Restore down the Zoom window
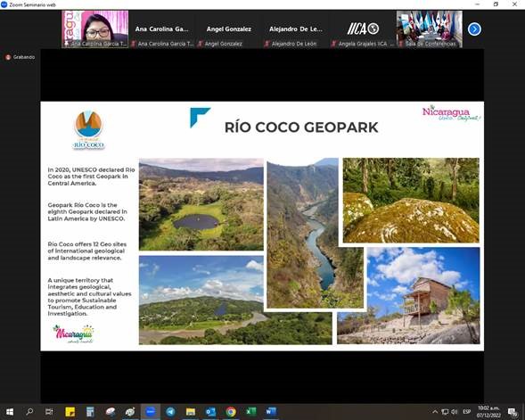This screenshot has width=525, height=420. [x=496, y=4]
